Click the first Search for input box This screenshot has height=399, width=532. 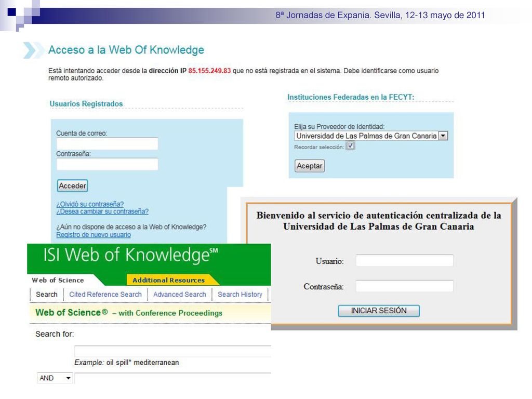(x=172, y=351)
